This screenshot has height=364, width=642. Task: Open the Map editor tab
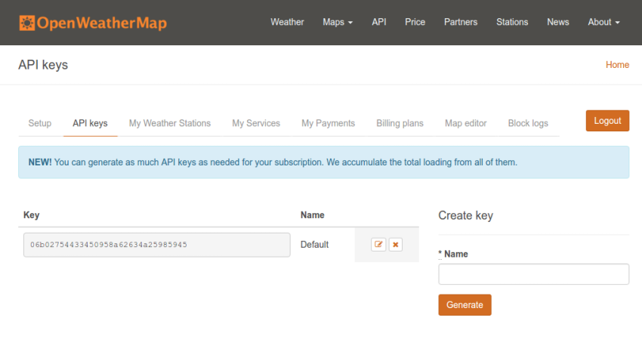[x=465, y=123]
